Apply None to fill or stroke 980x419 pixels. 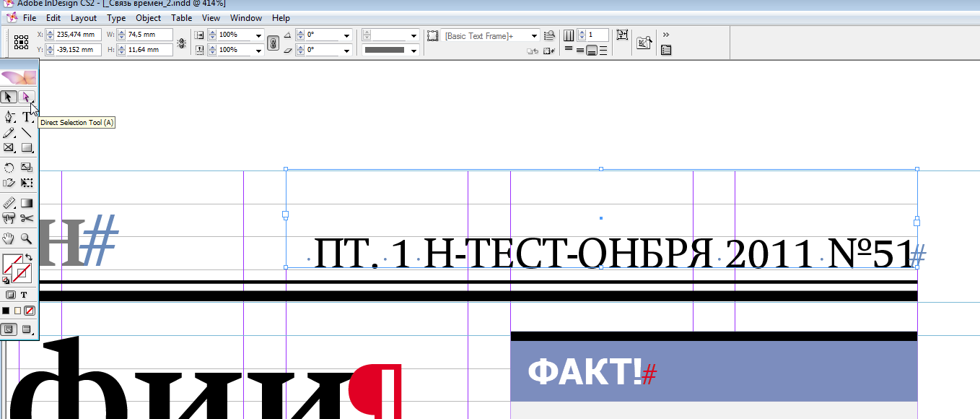click(x=30, y=311)
